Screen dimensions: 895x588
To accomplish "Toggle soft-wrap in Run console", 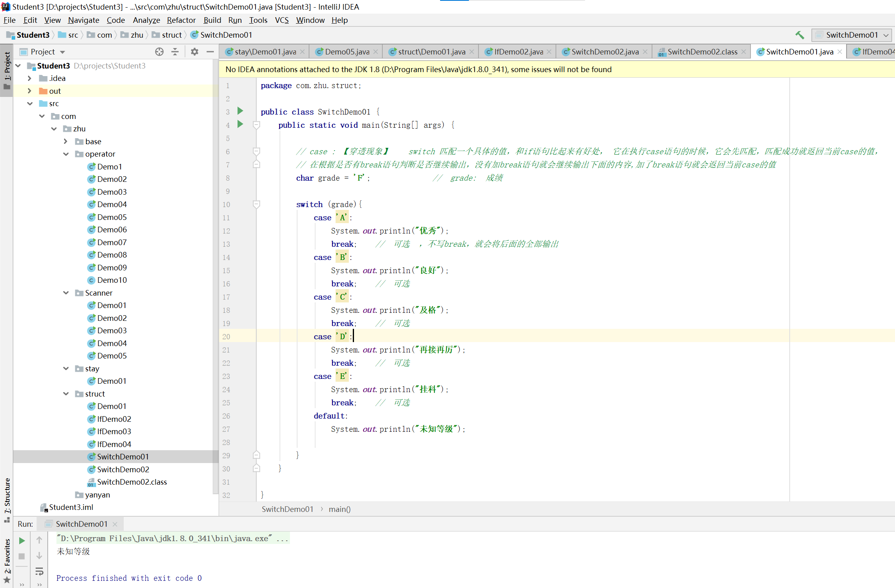I will tap(39, 572).
